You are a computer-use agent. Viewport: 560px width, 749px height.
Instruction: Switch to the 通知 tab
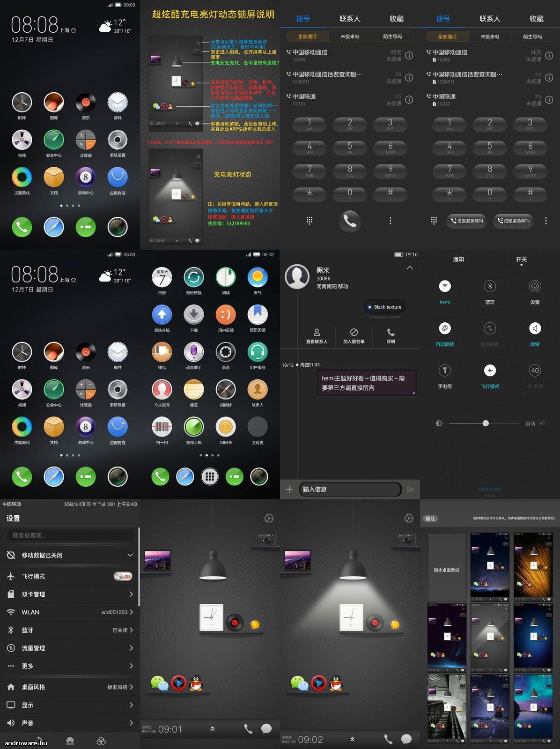[x=458, y=259]
